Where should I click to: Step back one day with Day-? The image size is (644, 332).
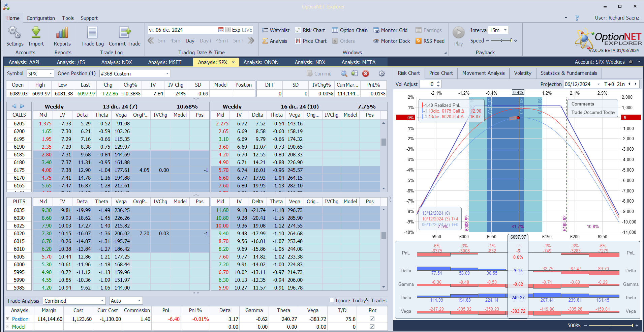[191, 41]
